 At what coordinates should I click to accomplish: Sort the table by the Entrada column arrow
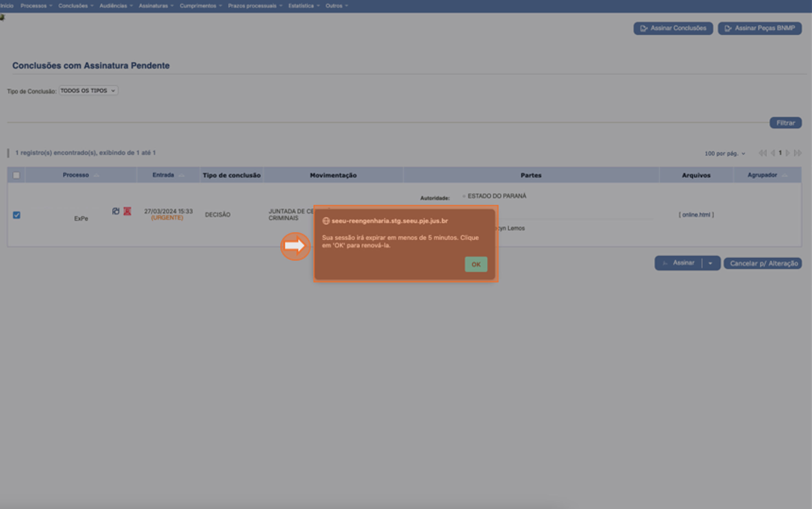(182, 175)
